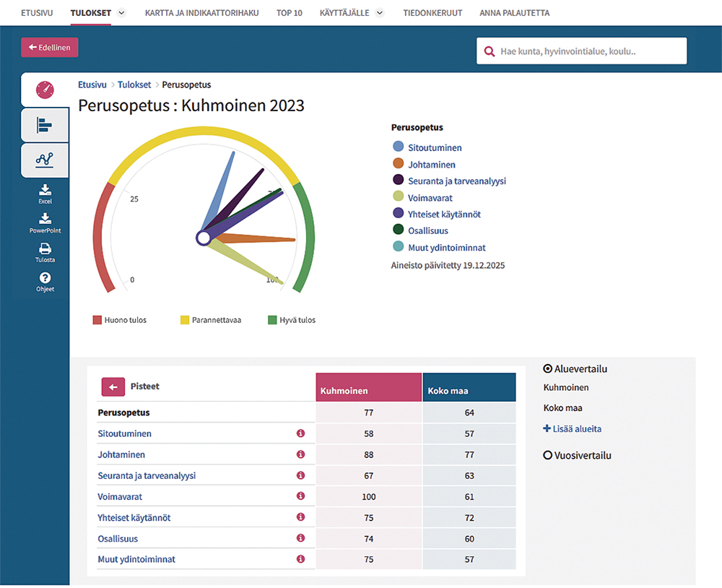Expand Lisää alueita to add a region
The width and height of the screenshot is (722, 588).
(572, 429)
